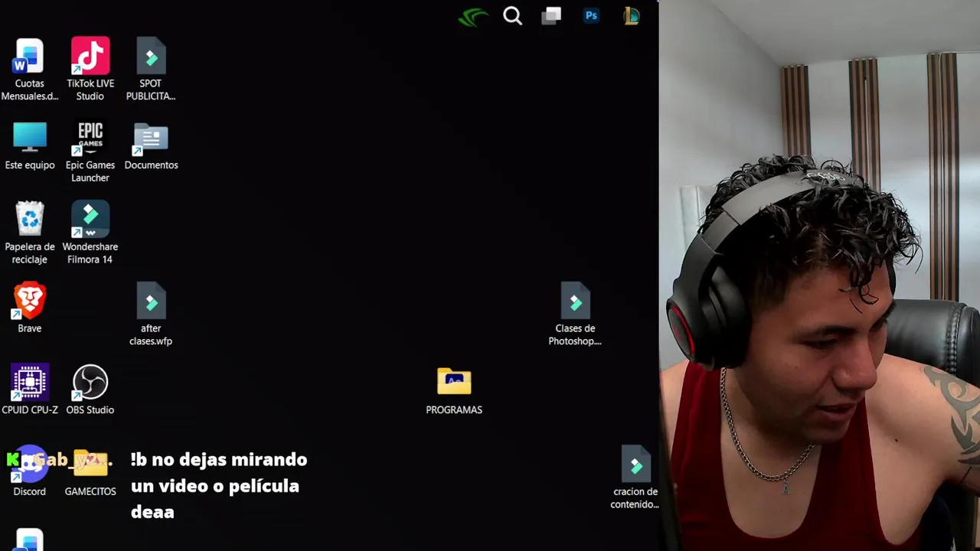Click the magnifying glass search icon

pyautogui.click(x=512, y=16)
